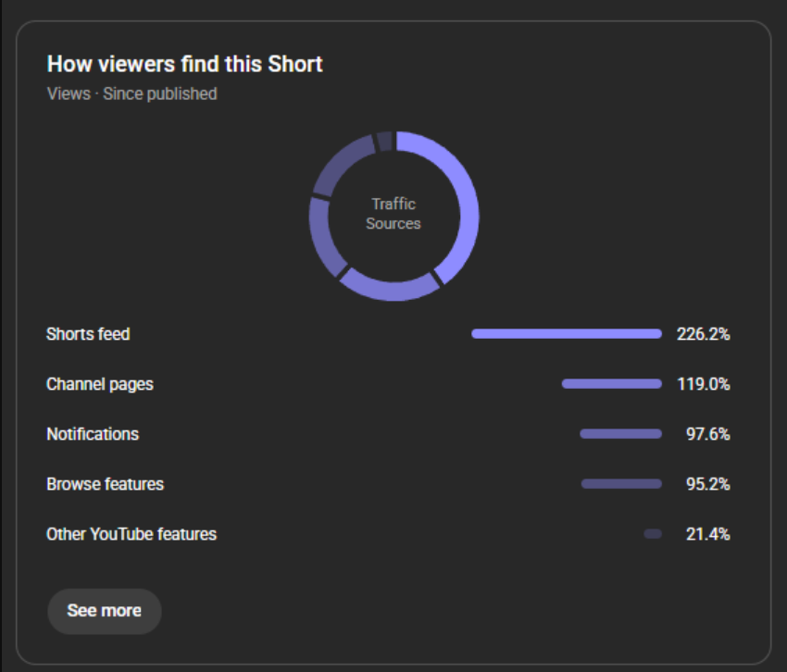Select the Other YouTube features label
Screen dimensions: 787x672
click(x=131, y=534)
